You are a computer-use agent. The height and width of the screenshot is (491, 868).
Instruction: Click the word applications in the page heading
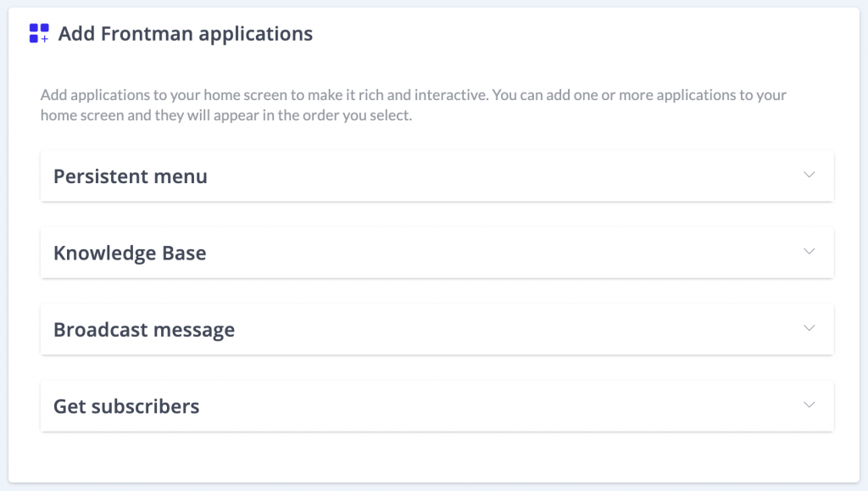256,34
